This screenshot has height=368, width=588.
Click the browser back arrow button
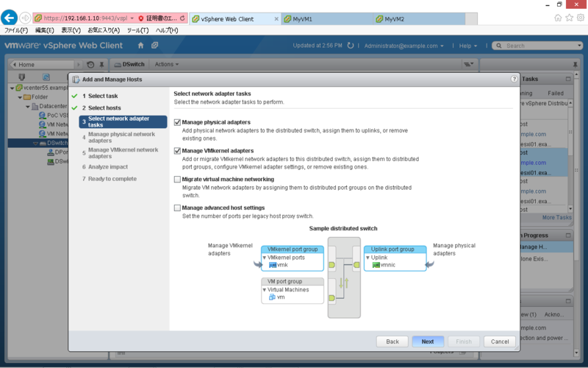click(x=10, y=18)
